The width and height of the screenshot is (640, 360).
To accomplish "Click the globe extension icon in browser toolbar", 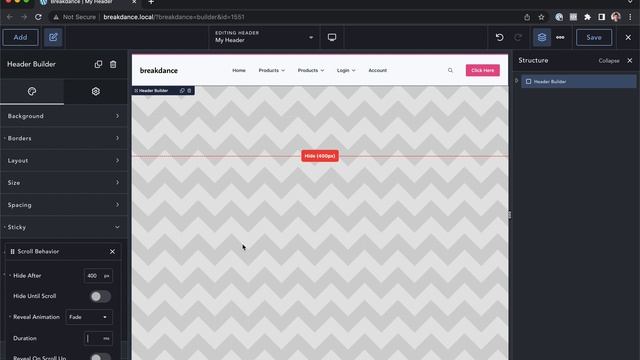I will pyautogui.click(x=559, y=17).
